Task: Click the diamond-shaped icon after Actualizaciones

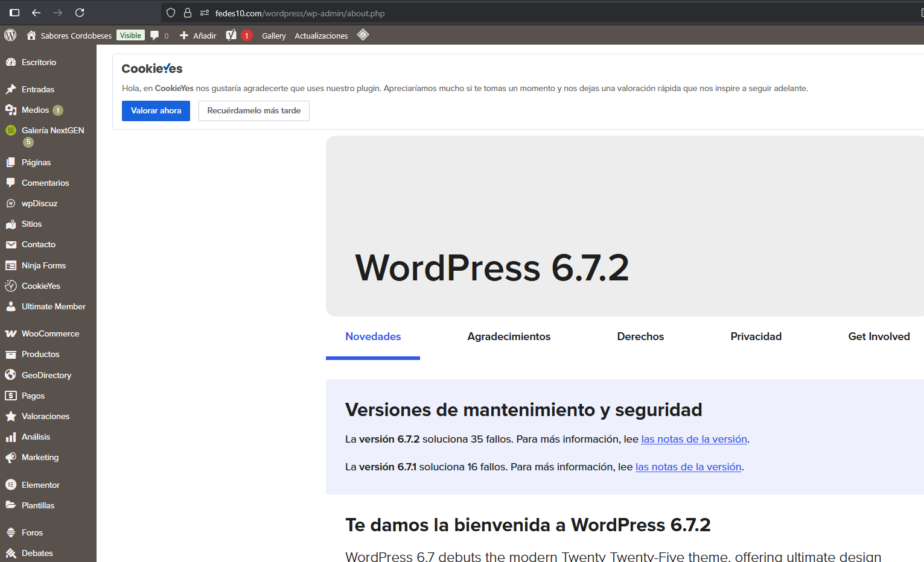Action: click(363, 34)
